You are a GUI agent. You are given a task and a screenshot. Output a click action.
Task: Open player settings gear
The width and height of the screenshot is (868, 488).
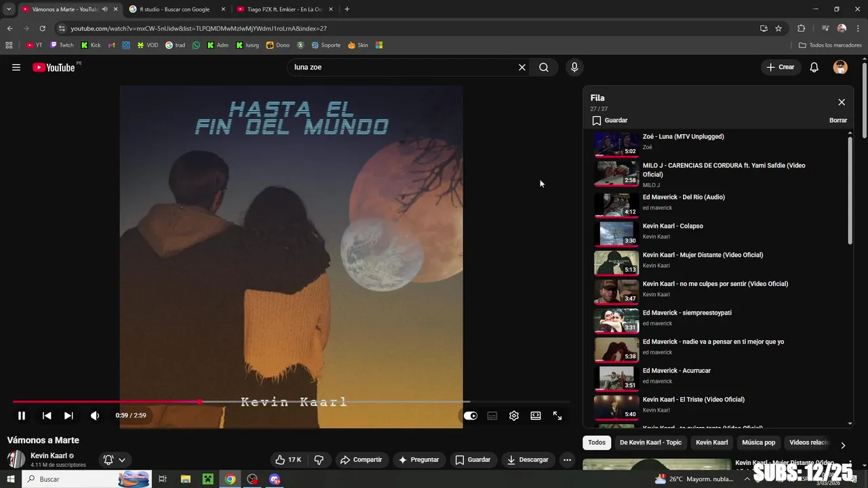pyautogui.click(x=514, y=415)
